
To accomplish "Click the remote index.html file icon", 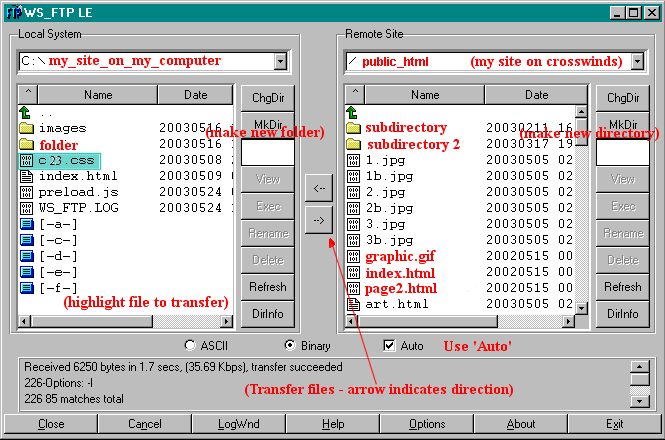I will click(353, 272).
